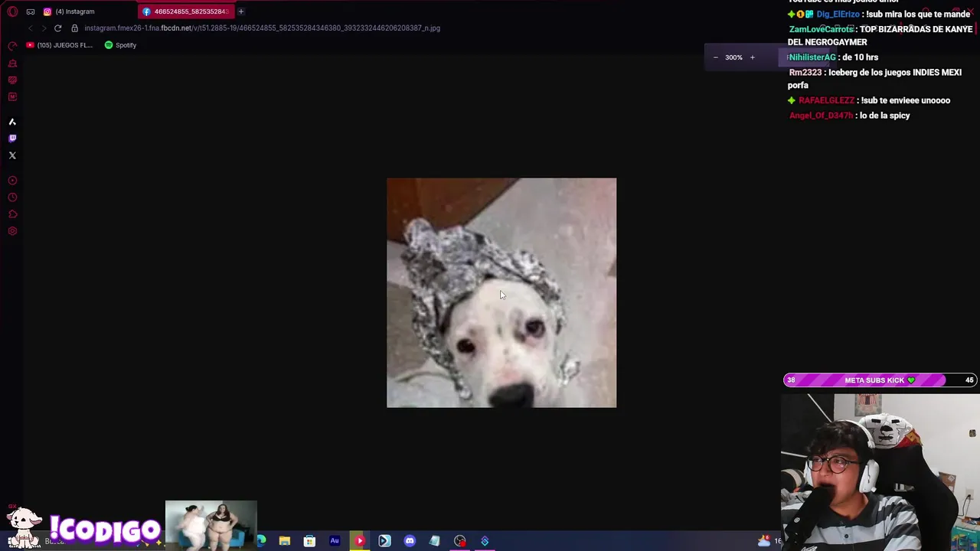980x551 pixels.
Task: Click chat message 'lo de la spicy'
Action: pos(884,116)
